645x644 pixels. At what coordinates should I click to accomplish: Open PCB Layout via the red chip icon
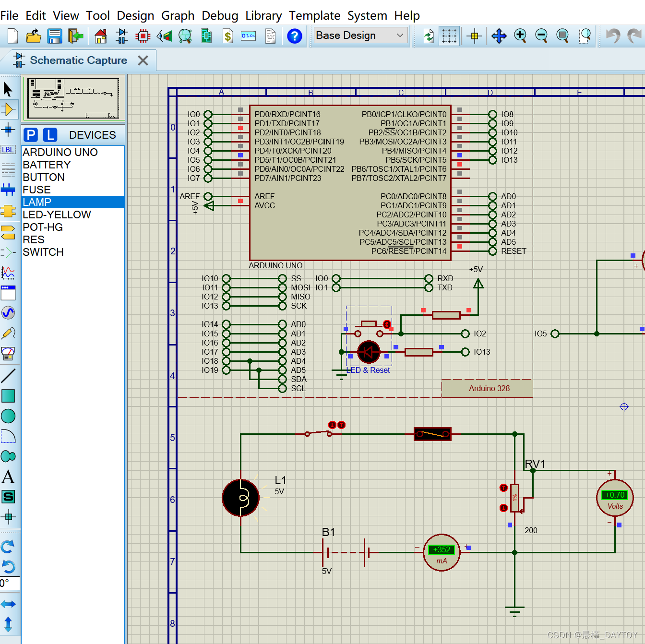tap(143, 36)
